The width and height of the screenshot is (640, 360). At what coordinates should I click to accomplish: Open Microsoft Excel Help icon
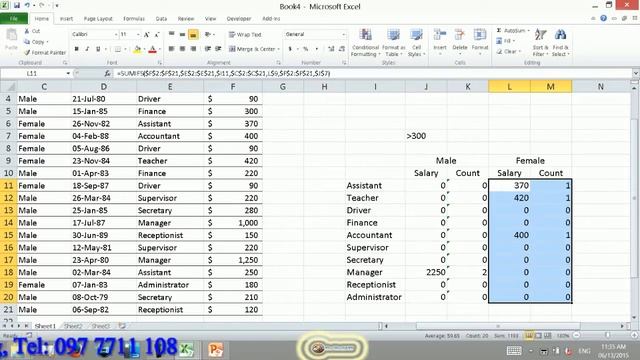coord(603,18)
